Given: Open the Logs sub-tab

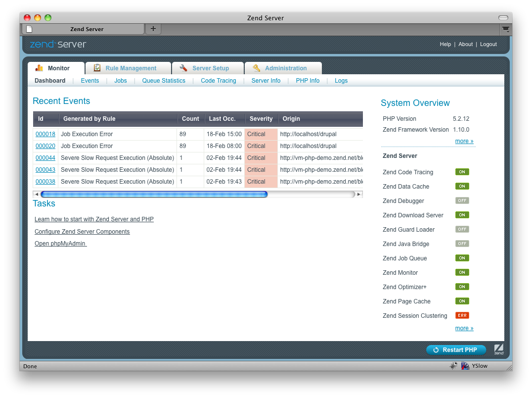Looking at the screenshot, I should point(341,81).
